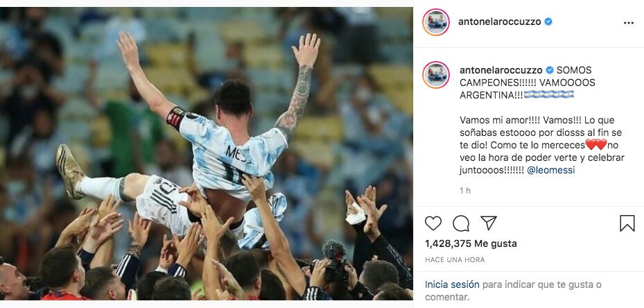Open the three-dot options menu
Image resolution: width=644 pixels, height=308 pixels.
click(x=628, y=23)
